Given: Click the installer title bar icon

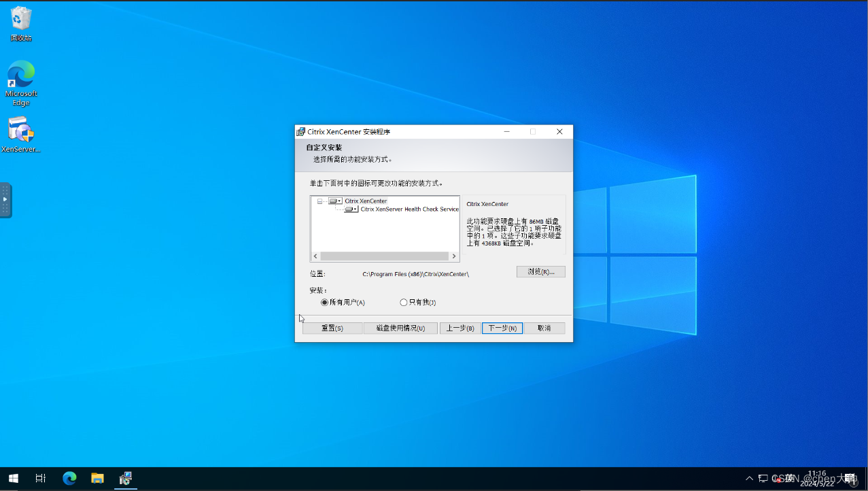Looking at the screenshot, I should 300,132.
